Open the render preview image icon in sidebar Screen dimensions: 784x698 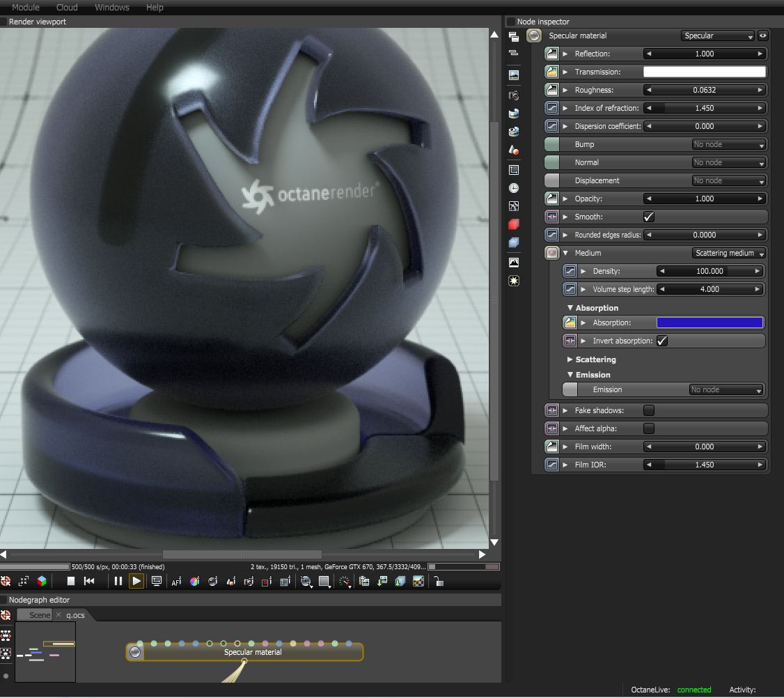(514, 75)
